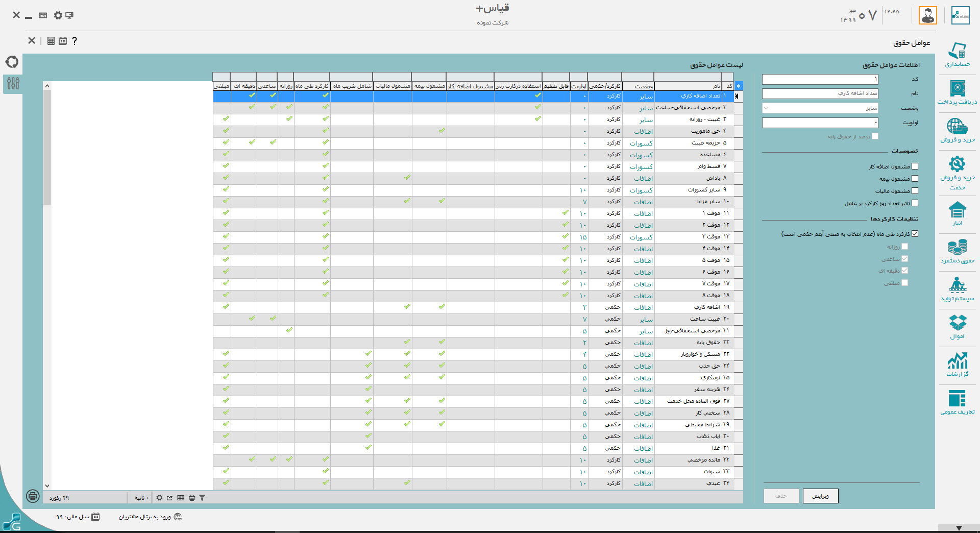Click the سال مالی ۹۹ fiscal year indicator
This screenshot has height=533, width=980.
[78, 517]
